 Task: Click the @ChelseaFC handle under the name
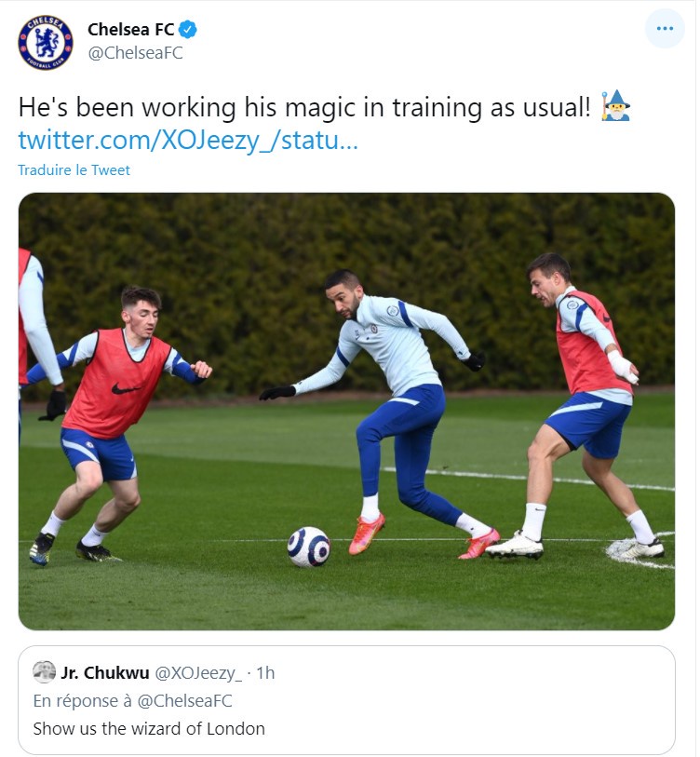[135, 53]
